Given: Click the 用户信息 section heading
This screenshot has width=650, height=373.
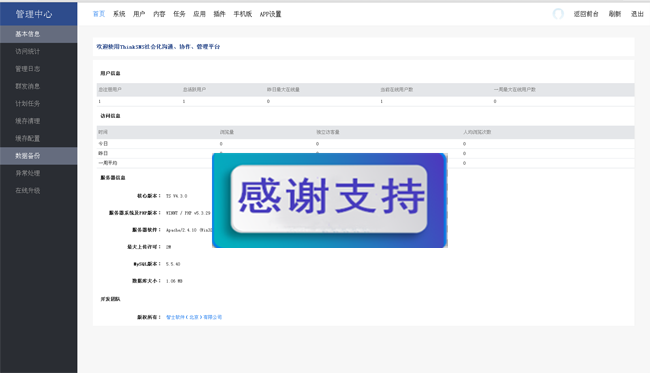Looking at the screenshot, I should click(x=110, y=73).
